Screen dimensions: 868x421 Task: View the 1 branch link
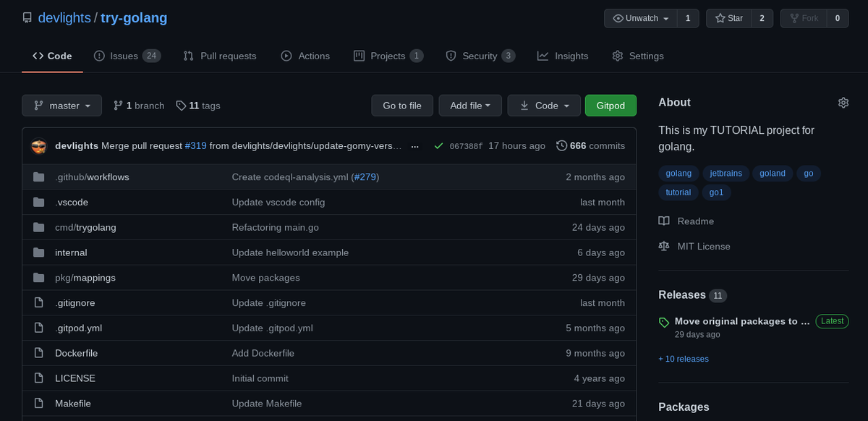[139, 106]
